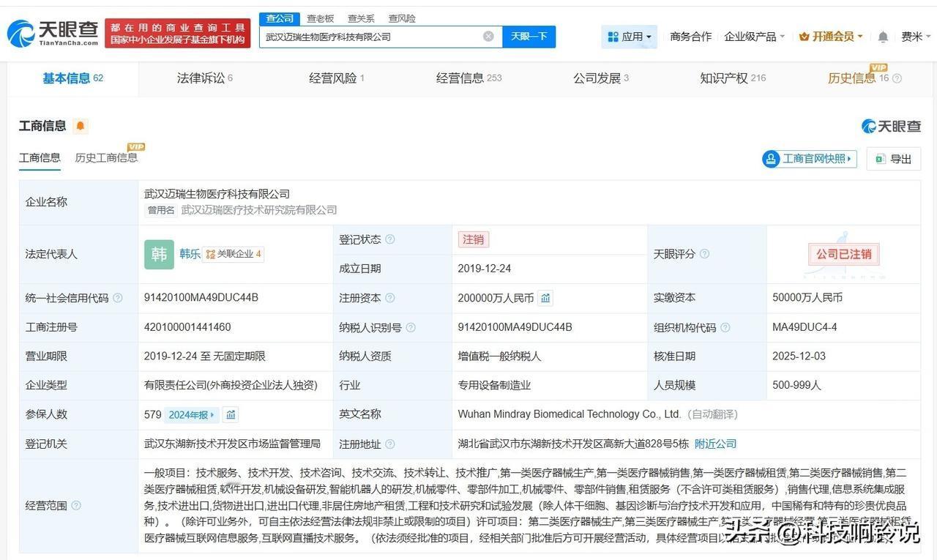The image size is (937, 560).
Task: Select the 工商信息 sub-tab
Action: tap(40, 158)
